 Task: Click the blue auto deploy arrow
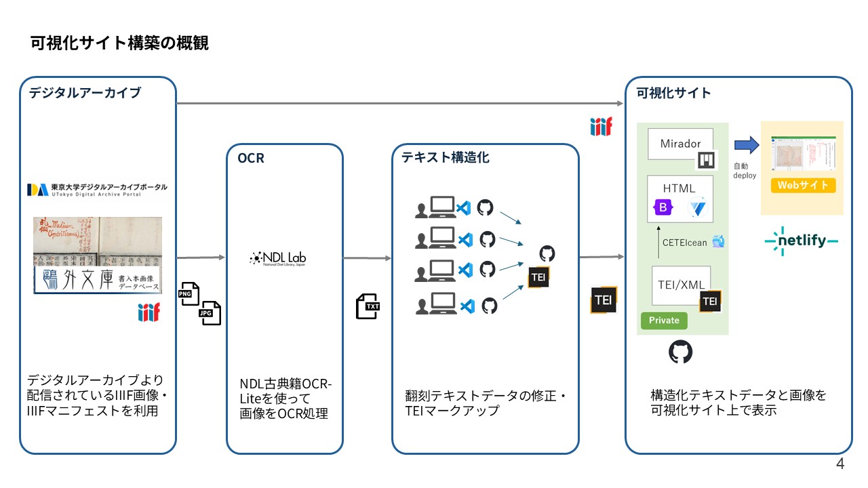747,144
